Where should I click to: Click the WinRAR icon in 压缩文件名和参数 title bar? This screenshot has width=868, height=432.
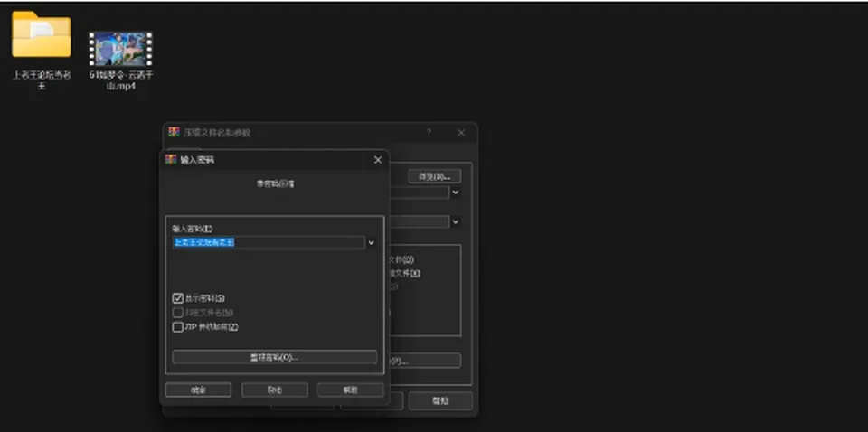tap(175, 132)
